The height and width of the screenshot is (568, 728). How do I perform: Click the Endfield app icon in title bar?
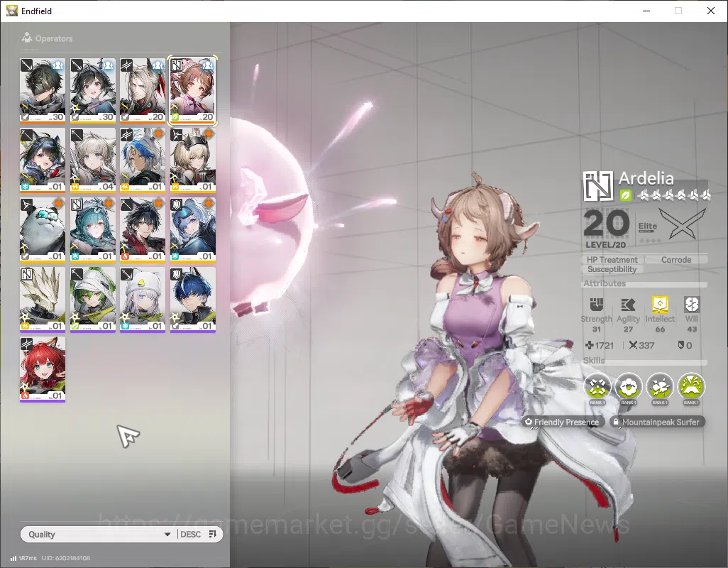[11, 11]
